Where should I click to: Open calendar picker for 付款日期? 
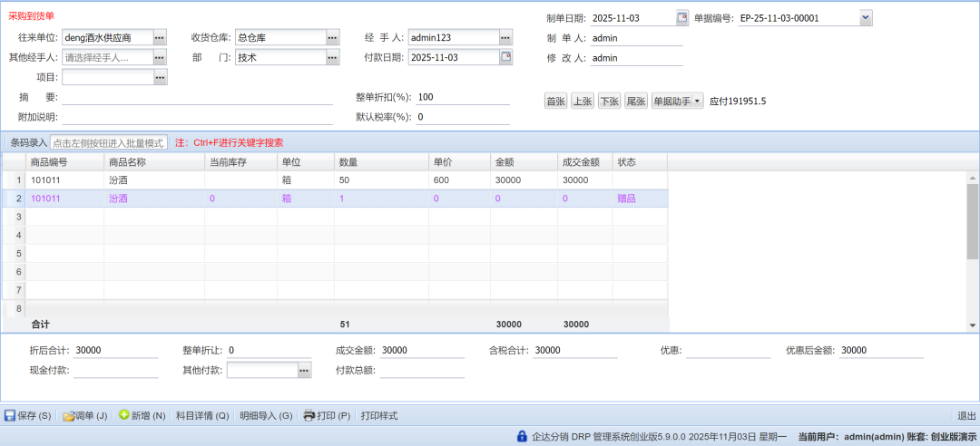[505, 57]
